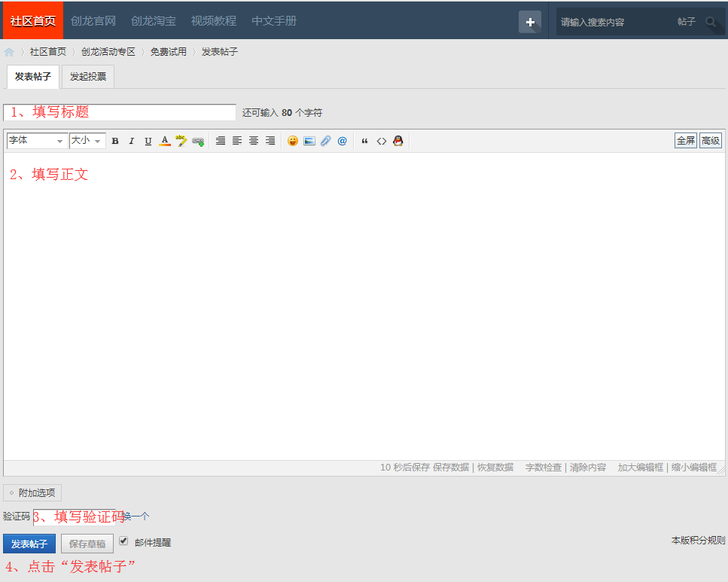Viewport: 728px width, 582px height.
Task: Click the 保存草稿 button
Action: coord(87,544)
